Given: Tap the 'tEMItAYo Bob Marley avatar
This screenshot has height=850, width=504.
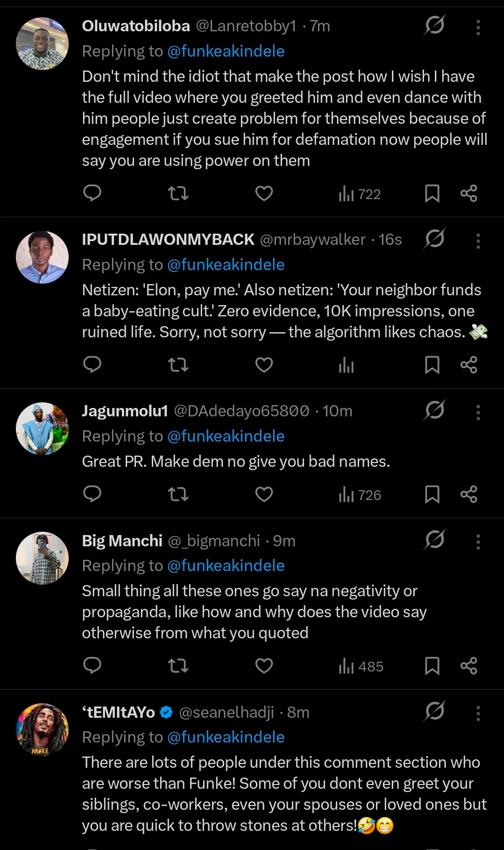Looking at the screenshot, I should tap(42, 729).
